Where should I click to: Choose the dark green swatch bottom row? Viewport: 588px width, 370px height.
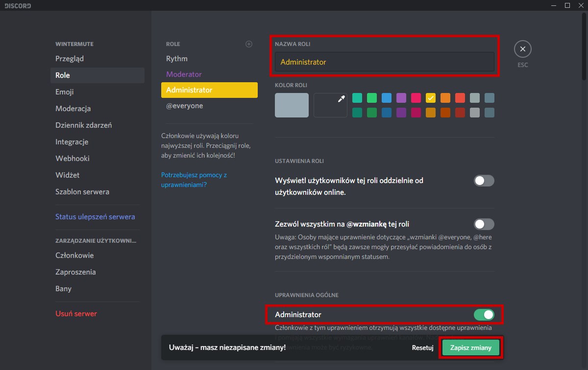(372, 113)
